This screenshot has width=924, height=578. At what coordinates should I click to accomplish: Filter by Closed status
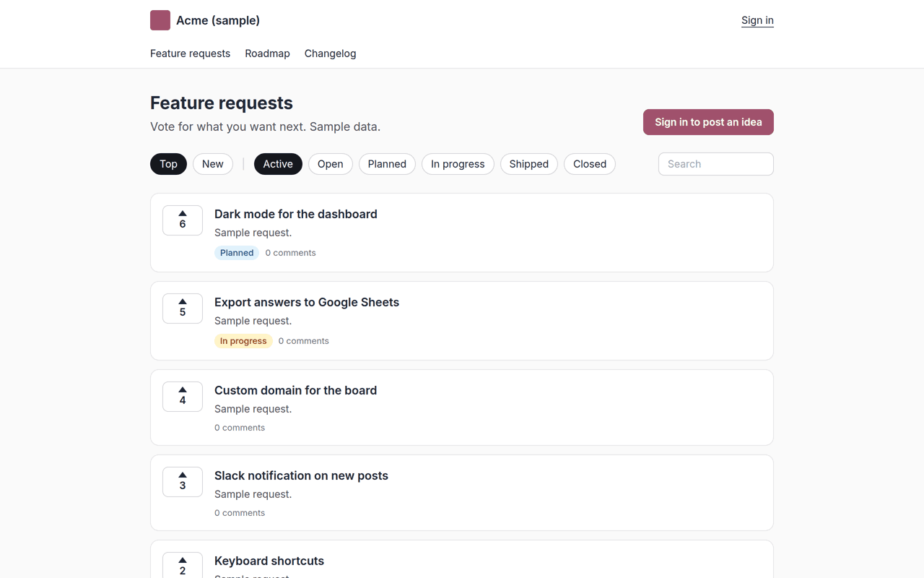click(590, 164)
